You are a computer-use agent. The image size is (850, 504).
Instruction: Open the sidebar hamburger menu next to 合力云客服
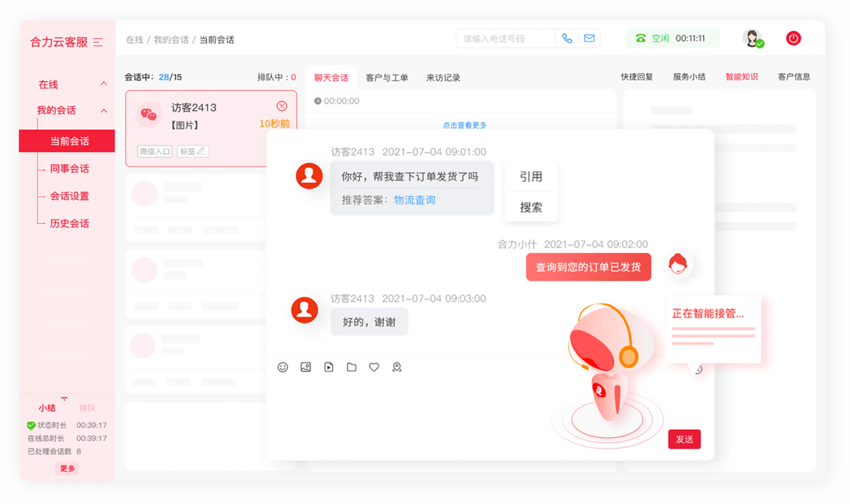pyautogui.click(x=99, y=42)
